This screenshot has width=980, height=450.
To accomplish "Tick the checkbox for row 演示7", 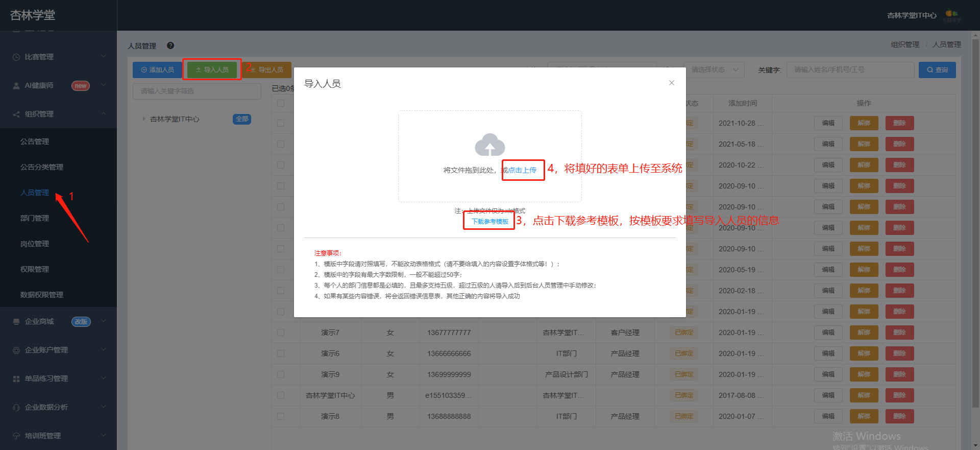I will (281, 333).
